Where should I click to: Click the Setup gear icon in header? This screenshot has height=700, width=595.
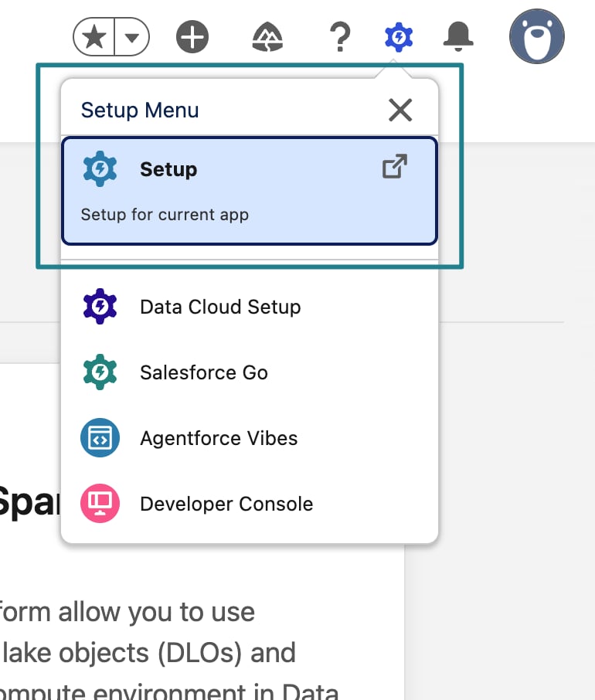click(399, 36)
